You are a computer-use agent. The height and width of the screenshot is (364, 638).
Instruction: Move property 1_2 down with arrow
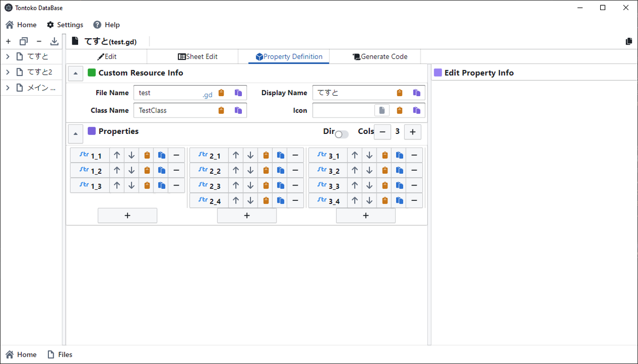click(131, 171)
